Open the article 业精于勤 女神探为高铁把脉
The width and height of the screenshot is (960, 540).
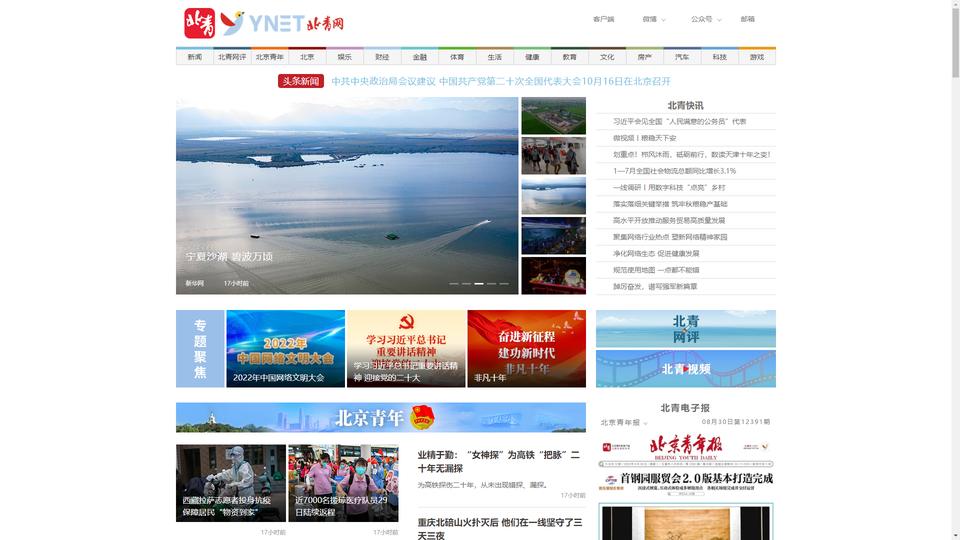(498, 462)
